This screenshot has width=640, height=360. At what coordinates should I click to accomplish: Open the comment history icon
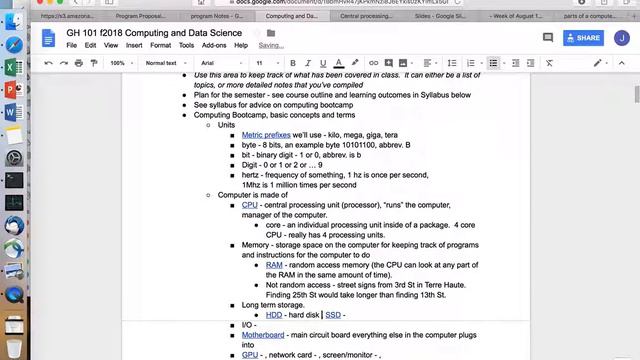pyautogui.click(x=548, y=38)
